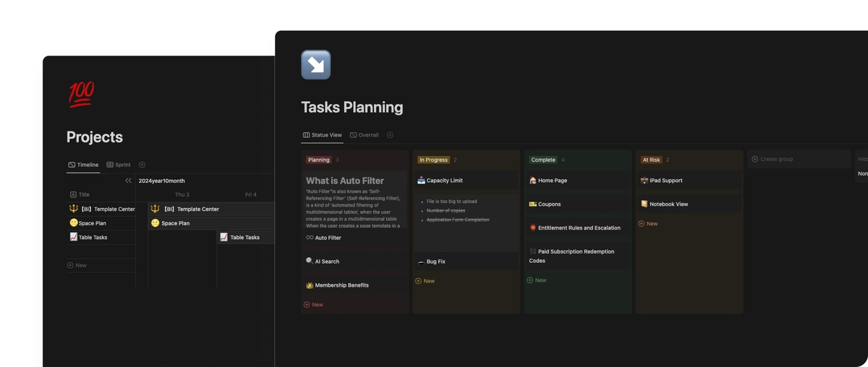Open the Coupons card
The image size is (868, 367).
pos(578,204)
